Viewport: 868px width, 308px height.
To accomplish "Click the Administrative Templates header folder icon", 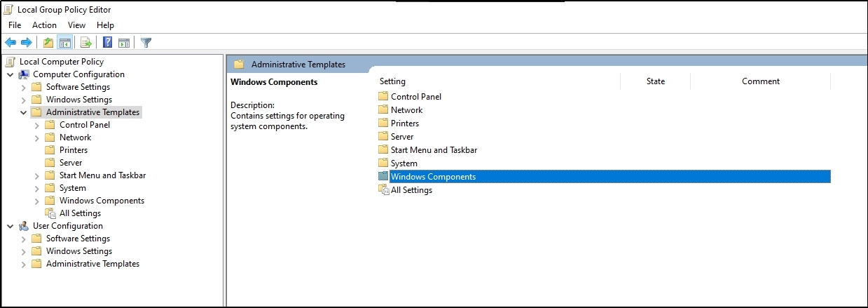I will tap(239, 65).
